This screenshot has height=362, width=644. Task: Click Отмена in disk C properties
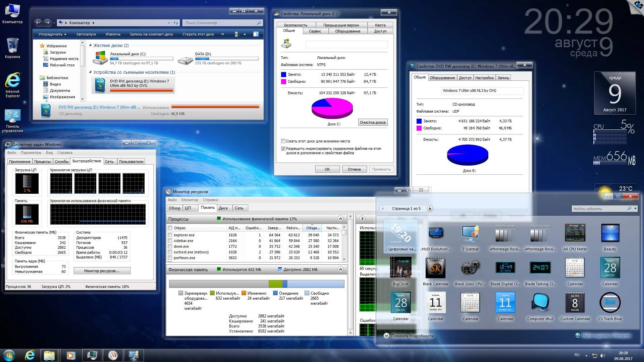coord(354,169)
